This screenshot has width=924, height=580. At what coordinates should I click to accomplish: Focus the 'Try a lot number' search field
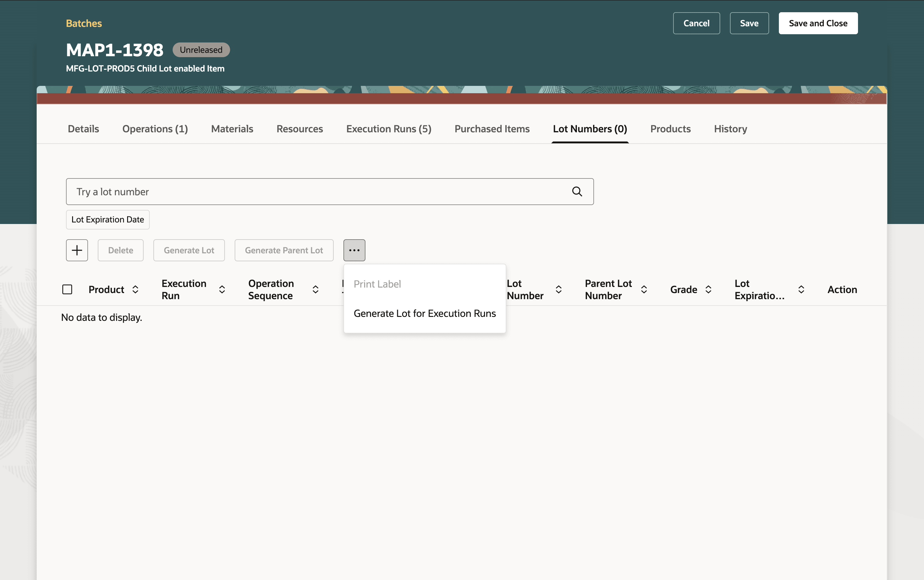[330, 191]
